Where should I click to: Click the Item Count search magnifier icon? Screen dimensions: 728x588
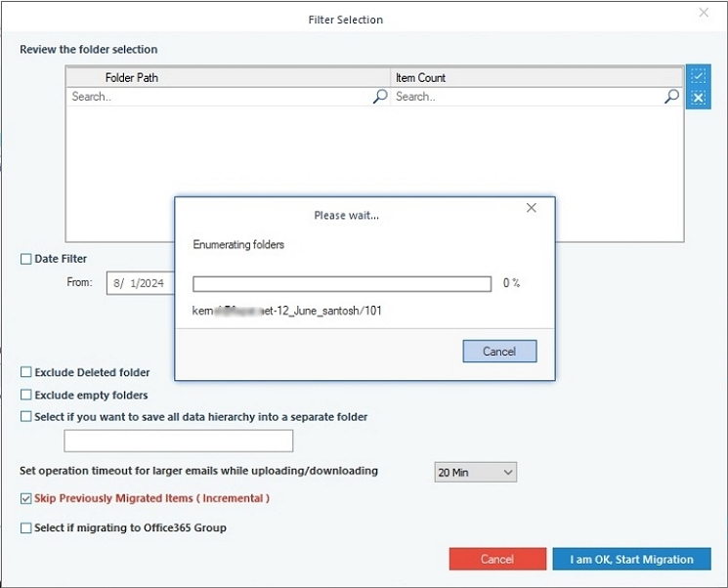tap(671, 97)
